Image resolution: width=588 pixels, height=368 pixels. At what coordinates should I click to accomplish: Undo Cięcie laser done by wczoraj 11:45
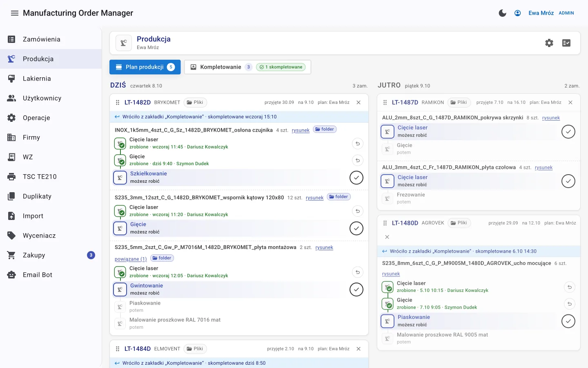tap(357, 144)
